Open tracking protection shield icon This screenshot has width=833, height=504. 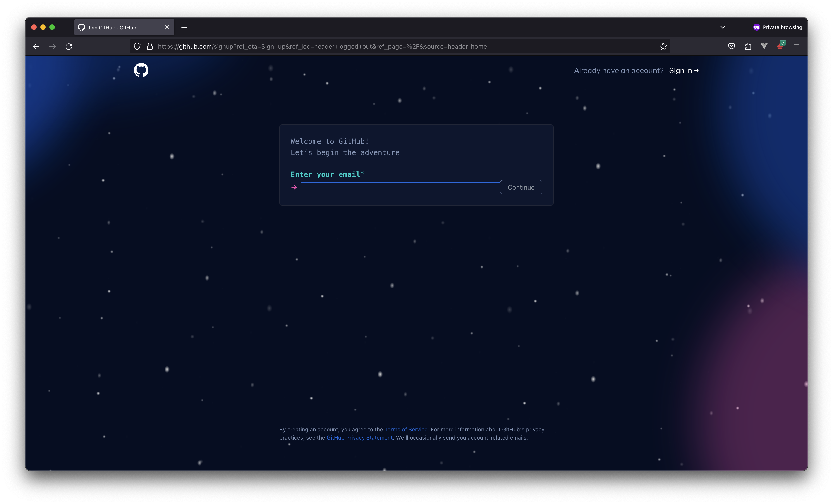click(137, 46)
